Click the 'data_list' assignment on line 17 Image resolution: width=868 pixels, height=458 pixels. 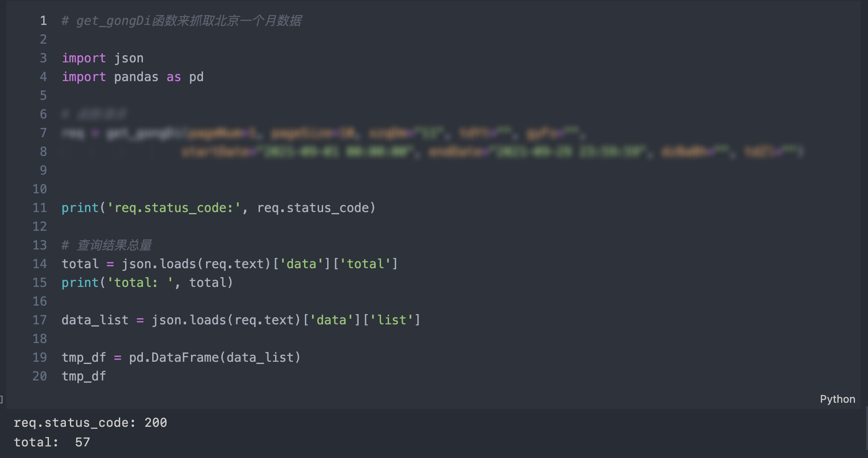pos(95,319)
